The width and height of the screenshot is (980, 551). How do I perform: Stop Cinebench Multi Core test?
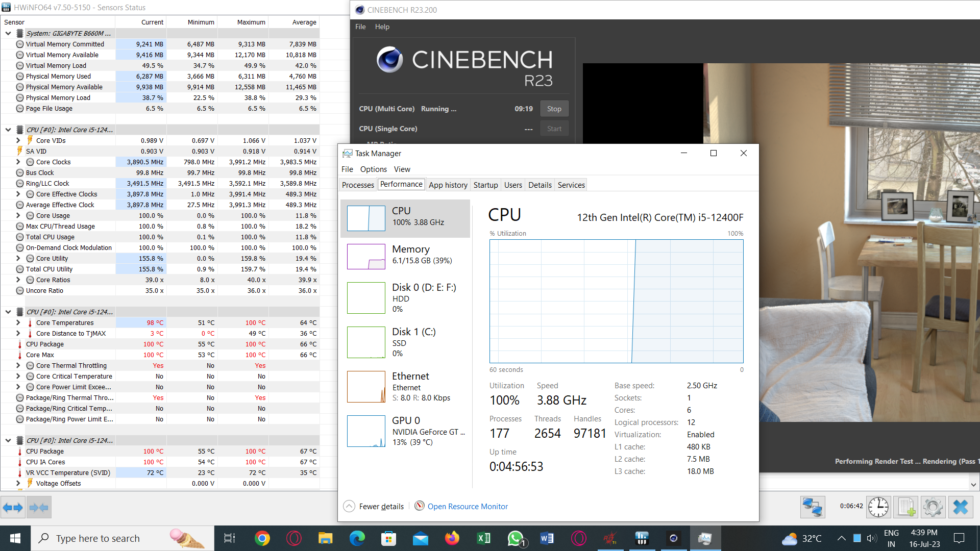[x=554, y=109]
